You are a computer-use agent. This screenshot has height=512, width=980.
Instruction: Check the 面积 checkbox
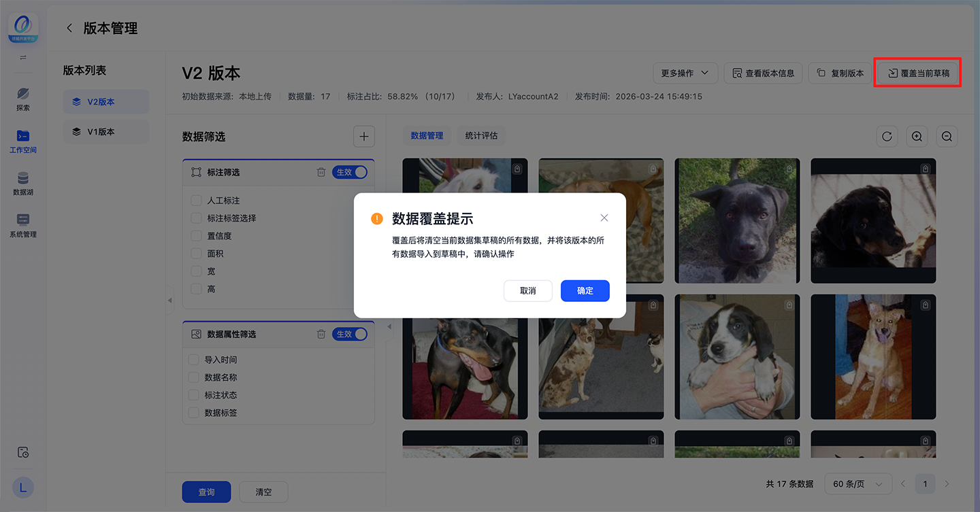(x=195, y=254)
